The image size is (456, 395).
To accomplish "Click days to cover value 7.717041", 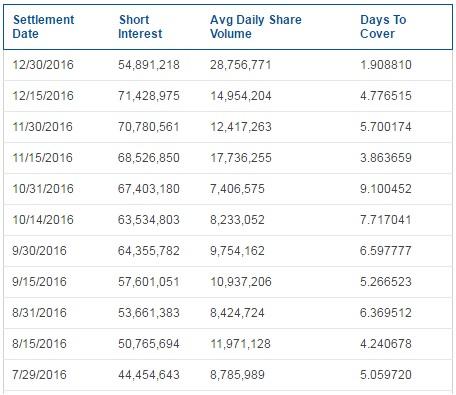I will pyautogui.click(x=386, y=220).
